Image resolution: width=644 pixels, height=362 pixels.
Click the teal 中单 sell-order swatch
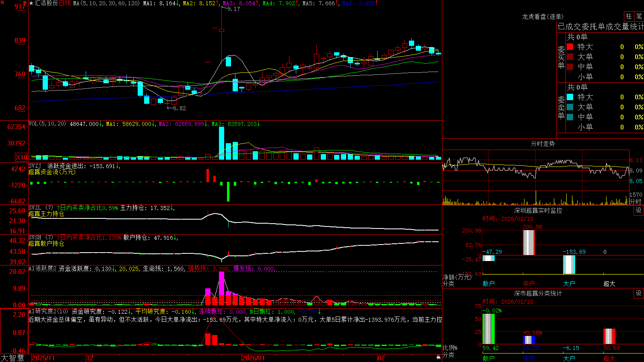pyautogui.click(x=570, y=117)
